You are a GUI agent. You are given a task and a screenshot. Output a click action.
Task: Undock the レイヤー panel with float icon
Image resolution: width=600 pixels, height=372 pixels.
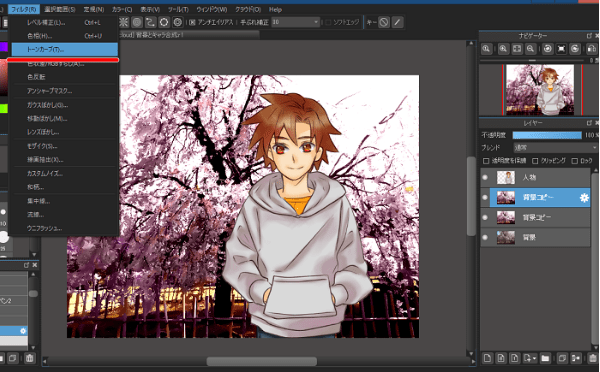tap(589, 123)
